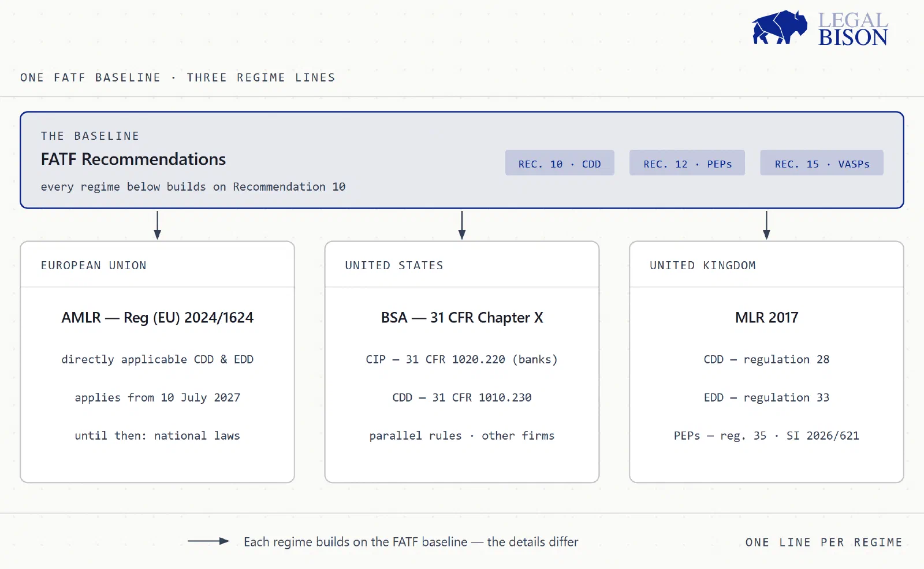Click the AMLR — Reg (EU) 2024/1624 title
This screenshot has width=924, height=569.
158,318
